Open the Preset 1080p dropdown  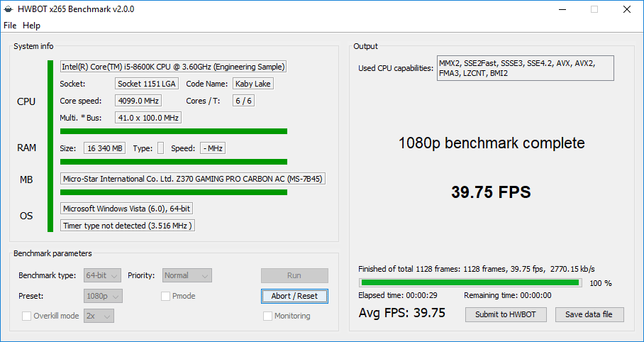pos(103,296)
